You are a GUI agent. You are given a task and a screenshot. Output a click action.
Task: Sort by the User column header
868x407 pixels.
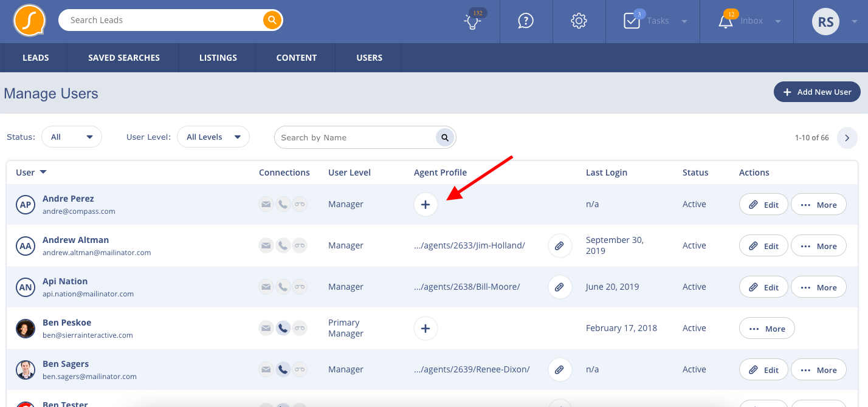click(32, 173)
